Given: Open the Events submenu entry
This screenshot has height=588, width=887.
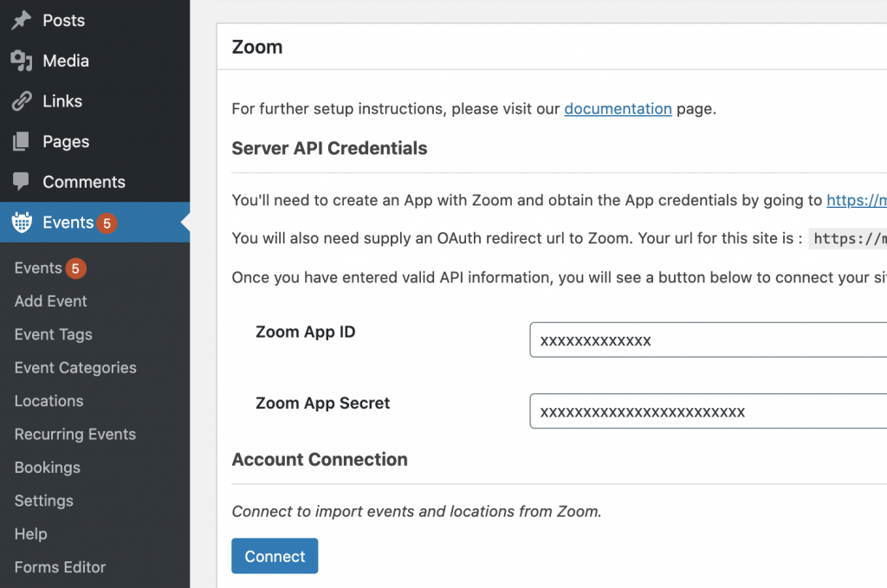Looking at the screenshot, I should pos(38,268).
